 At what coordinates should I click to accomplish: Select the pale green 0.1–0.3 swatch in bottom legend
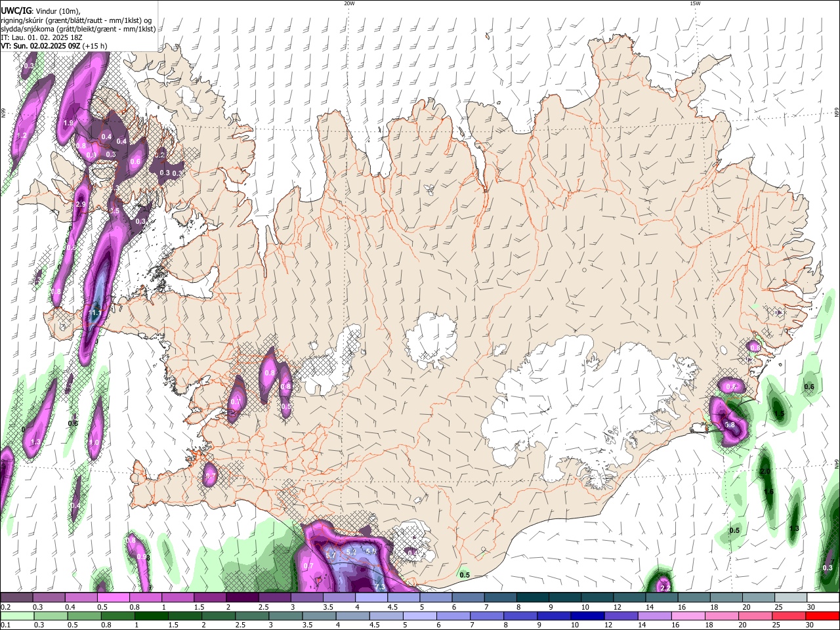pos(16,616)
